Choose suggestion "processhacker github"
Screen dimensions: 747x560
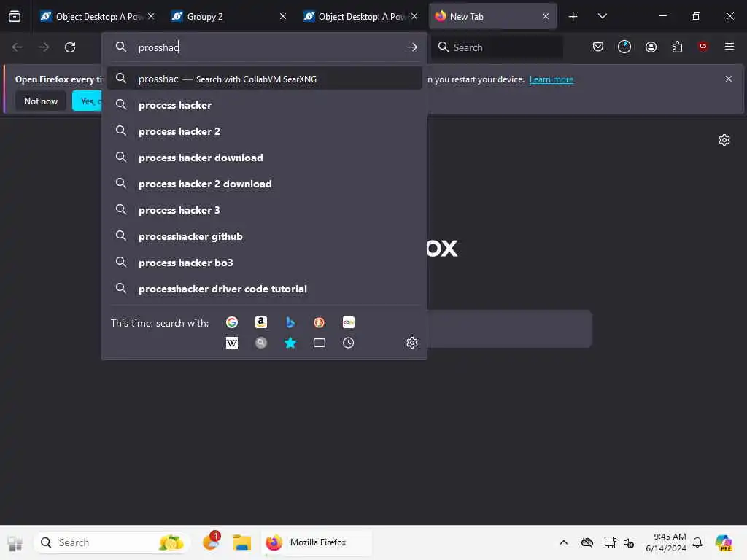(264, 236)
